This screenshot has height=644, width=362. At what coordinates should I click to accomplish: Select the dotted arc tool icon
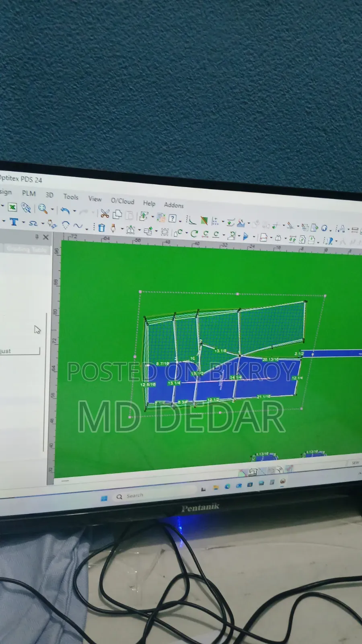(x=66, y=225)
